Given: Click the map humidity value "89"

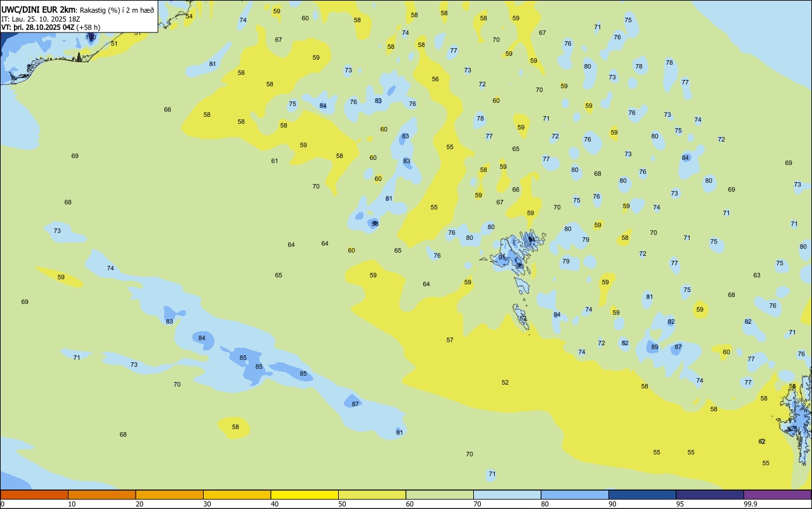Looking at the screenshot, I should (655, 347).
